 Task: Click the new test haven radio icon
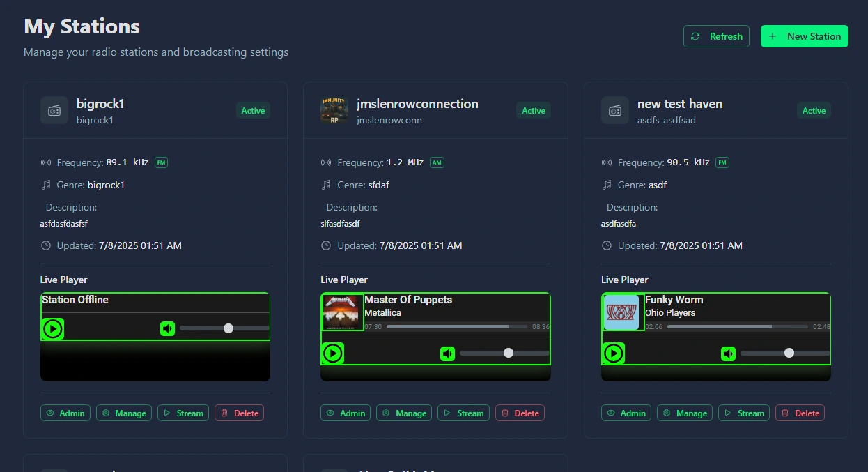pyautogui.click(x=615, y=110)
